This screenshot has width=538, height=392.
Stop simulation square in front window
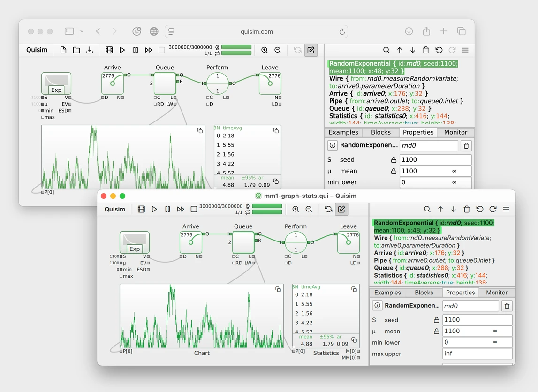(194, 209)
